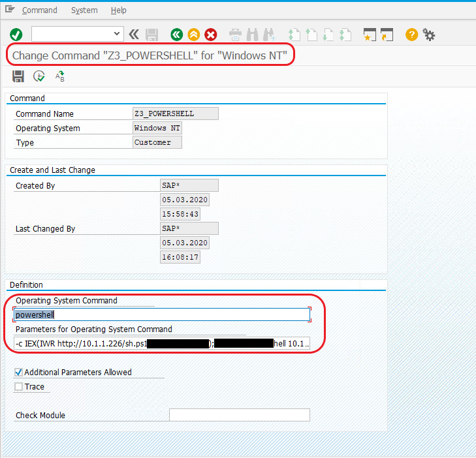This screenshot has width=476, height=458.
Task: Click the greyed Save icon in main toolbar
Action: [151, 35]
